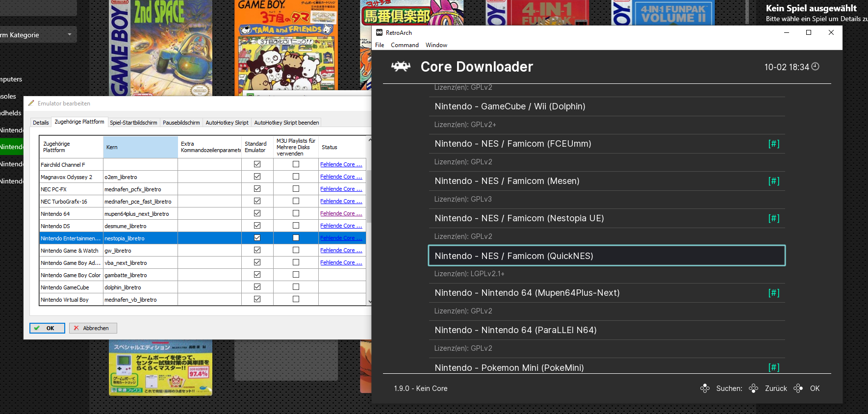Select Nintendo - GameCube / Wii (Dolphin) core
Screen dimensions: 868x414
(607, 106)
